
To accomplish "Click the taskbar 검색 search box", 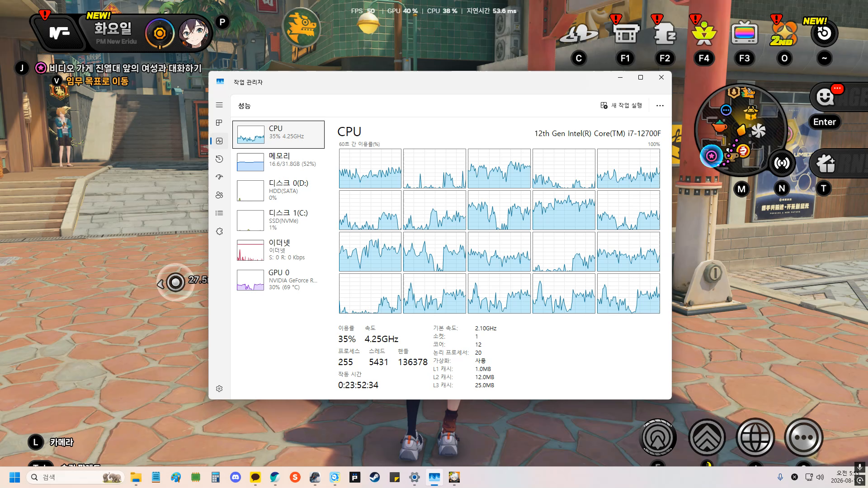I will (75, 477).
